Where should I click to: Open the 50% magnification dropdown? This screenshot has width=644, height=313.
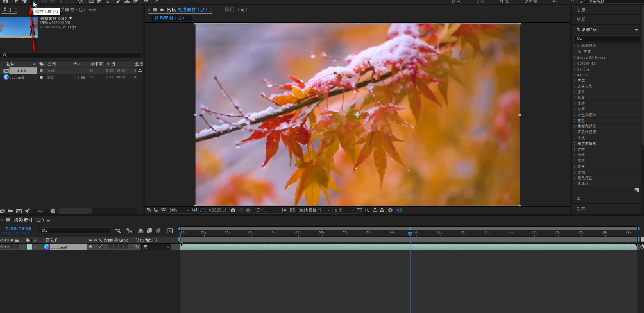coord(178,210)
